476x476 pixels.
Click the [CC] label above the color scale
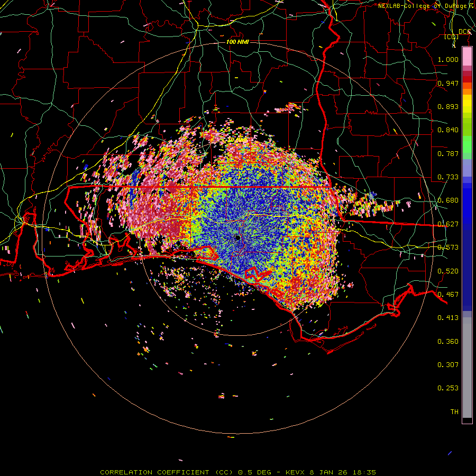tap(452, 37)
